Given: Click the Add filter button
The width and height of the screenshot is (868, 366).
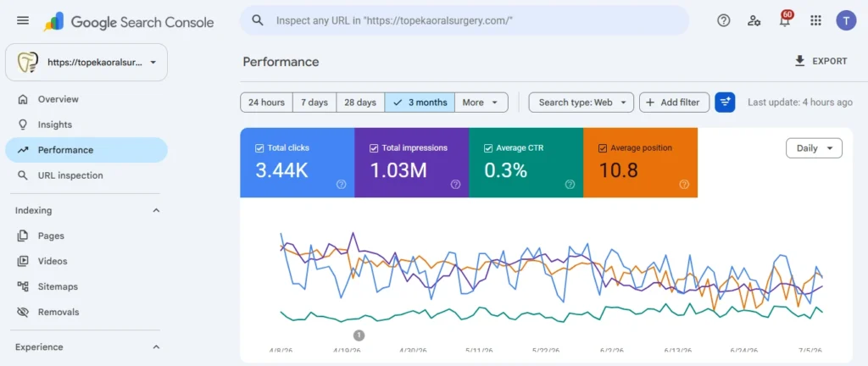Looking at the screenshot, I should [674, 103].
